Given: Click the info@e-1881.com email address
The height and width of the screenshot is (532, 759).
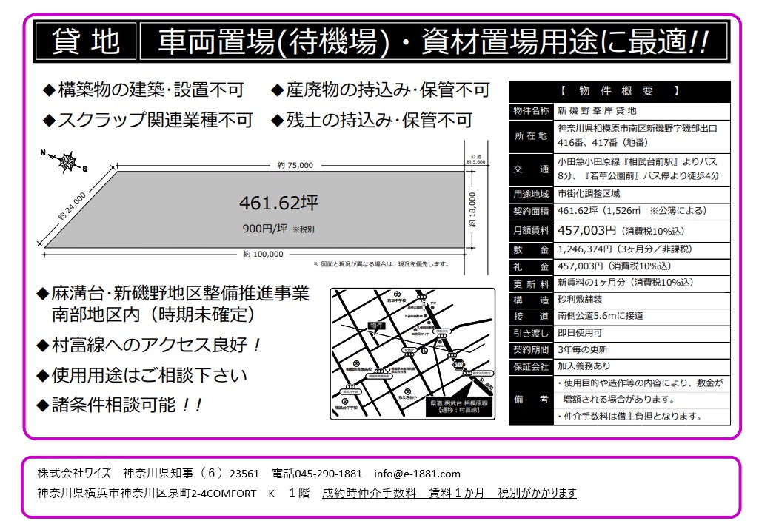Looking at the screenshot, I should coord(417,474).
